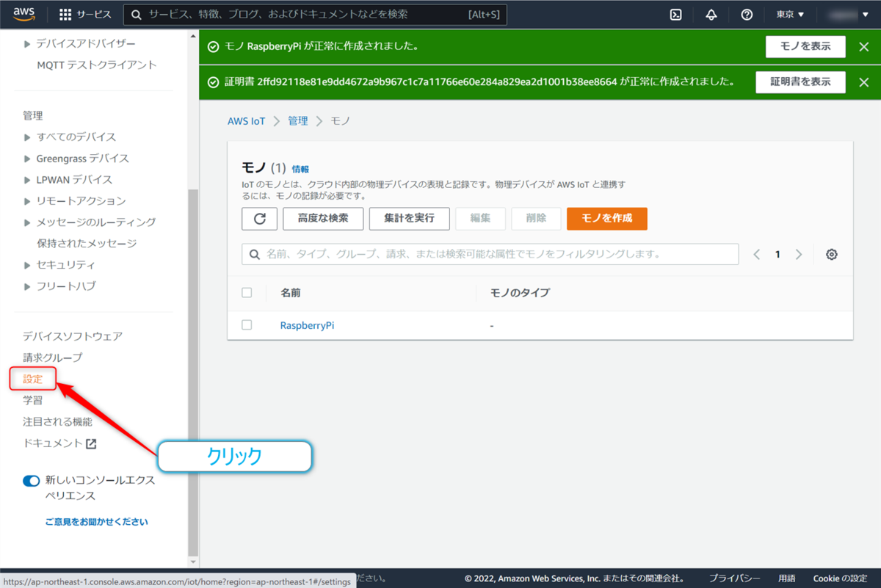Image resolution: width=881 pixels, height=588 pixels.
Task: Check the RaspberryPi row checkbox
Action: [247, 324]
